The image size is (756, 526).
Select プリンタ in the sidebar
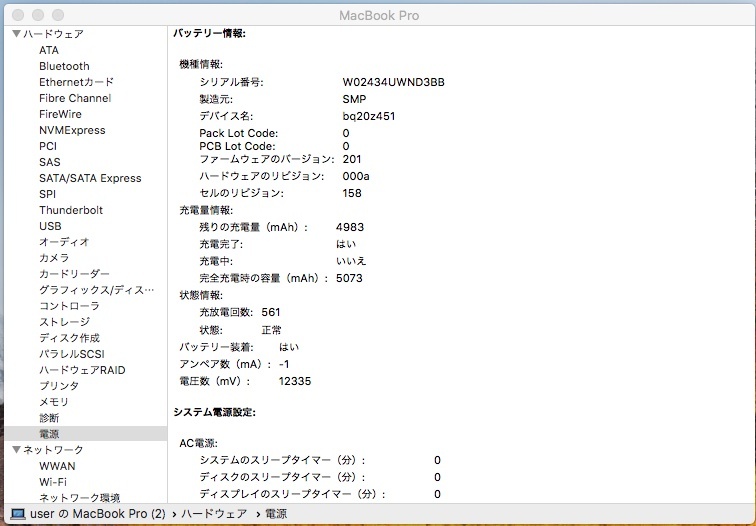(59, 386)
